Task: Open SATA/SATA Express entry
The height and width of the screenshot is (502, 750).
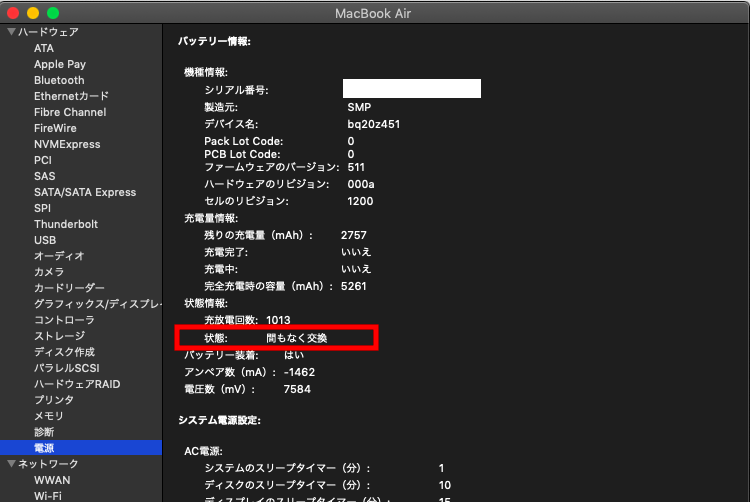Action: click(85, 192)
